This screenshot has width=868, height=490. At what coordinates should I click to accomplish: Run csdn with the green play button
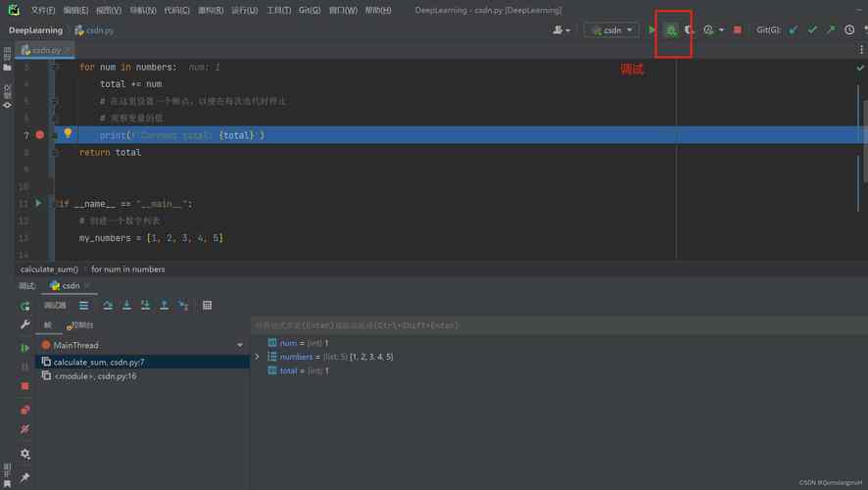652,30
